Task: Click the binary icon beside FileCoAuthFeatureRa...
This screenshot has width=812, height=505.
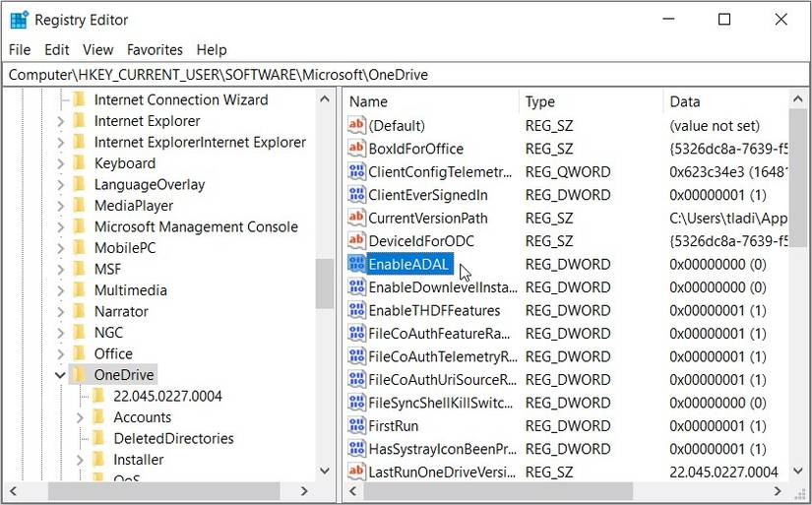Action: 356,333
